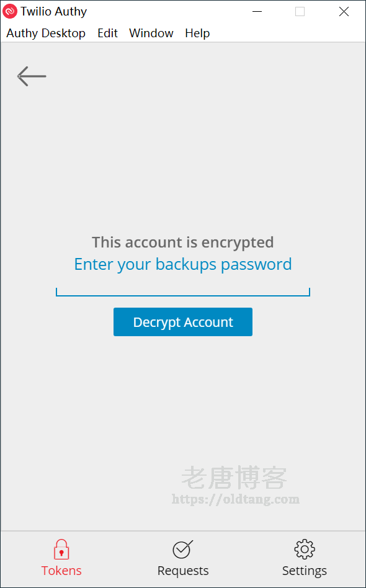
Task: Click the 'This account is encrypted' heading
Action: 183,243
